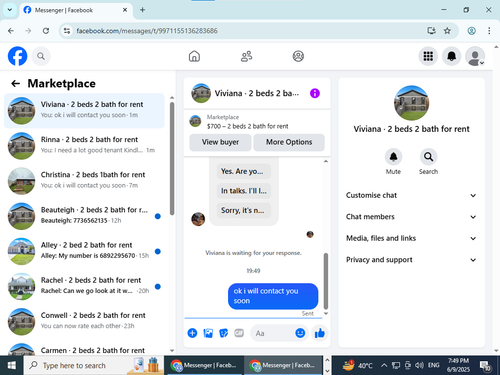Image resolution: width=500 pixels, height=375 pixels.
Task: Open Rachel 2 beds 2 bath conversation
Action: coord(84,287)
